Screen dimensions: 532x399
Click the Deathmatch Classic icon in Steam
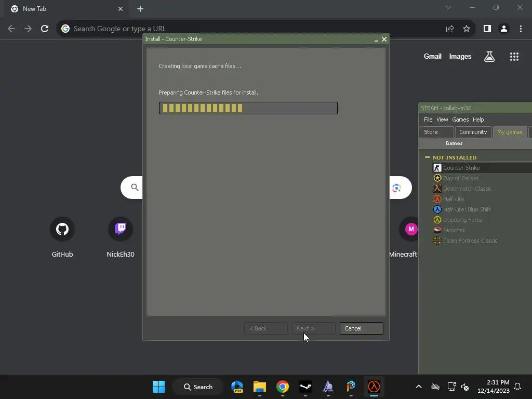[437, 188]
